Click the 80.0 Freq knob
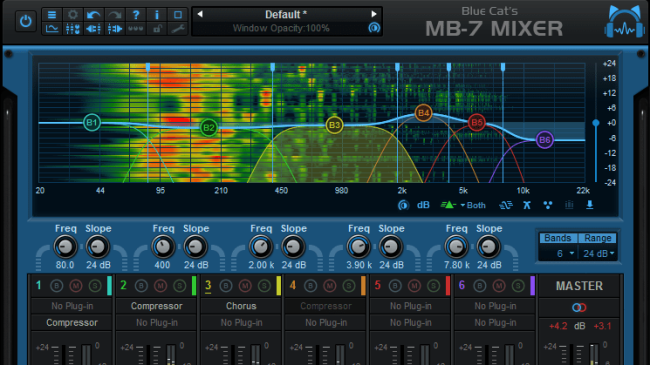Image resolution: width=650 pixels, height=365 pixels. 65,247
